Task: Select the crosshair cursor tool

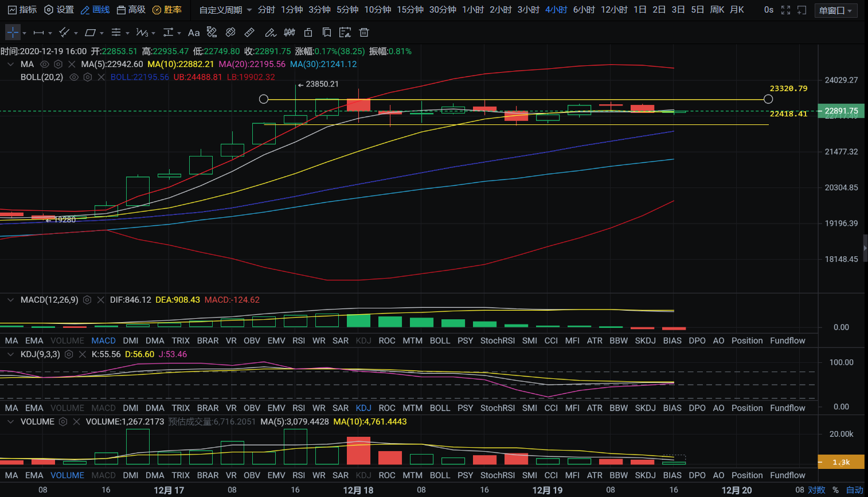Action: pyautogui.click(x=13, y=33)
